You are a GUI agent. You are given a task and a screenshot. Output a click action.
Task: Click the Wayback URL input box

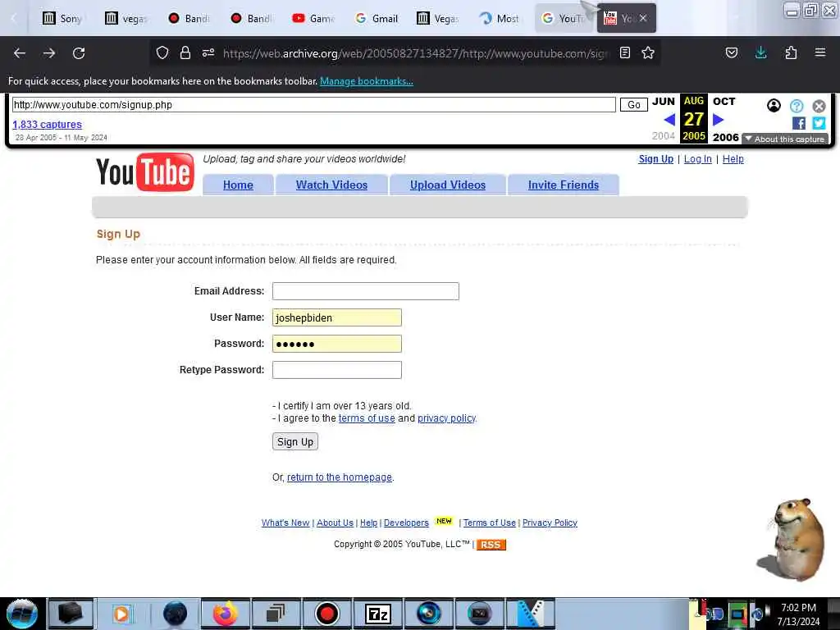point(314,104)
